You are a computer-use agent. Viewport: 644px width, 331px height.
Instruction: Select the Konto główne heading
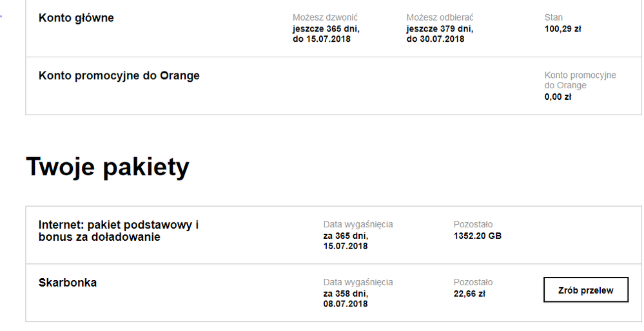point(76,18)
